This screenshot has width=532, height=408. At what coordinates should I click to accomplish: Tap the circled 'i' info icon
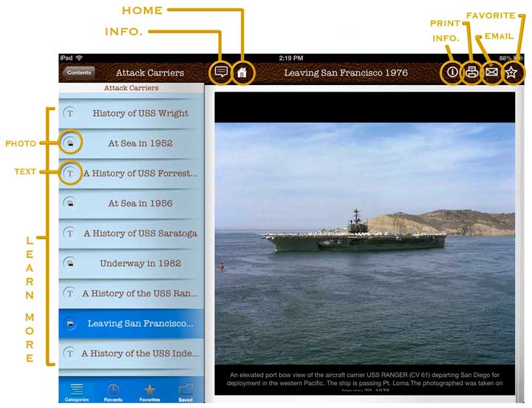click(x=452, y=72)
